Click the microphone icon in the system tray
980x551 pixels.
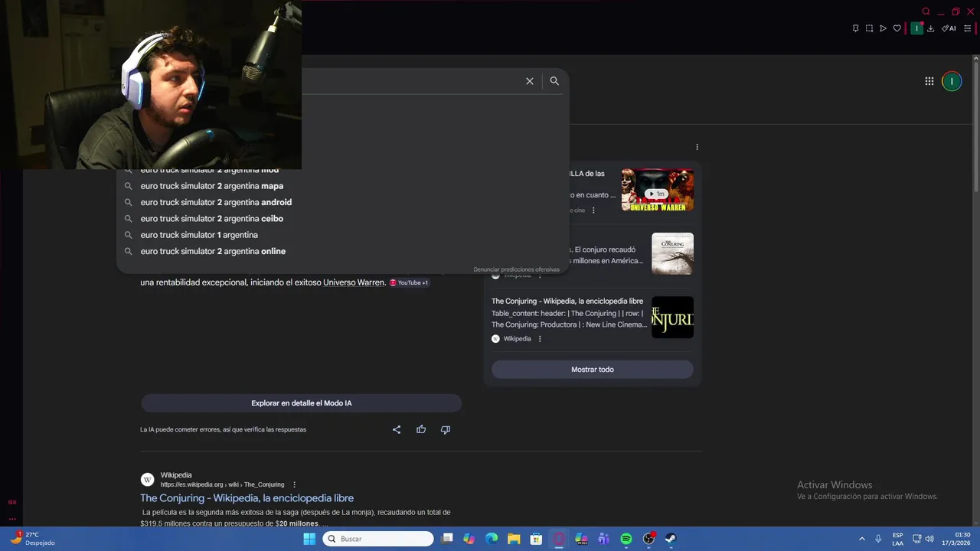click(x=878, y=539)
